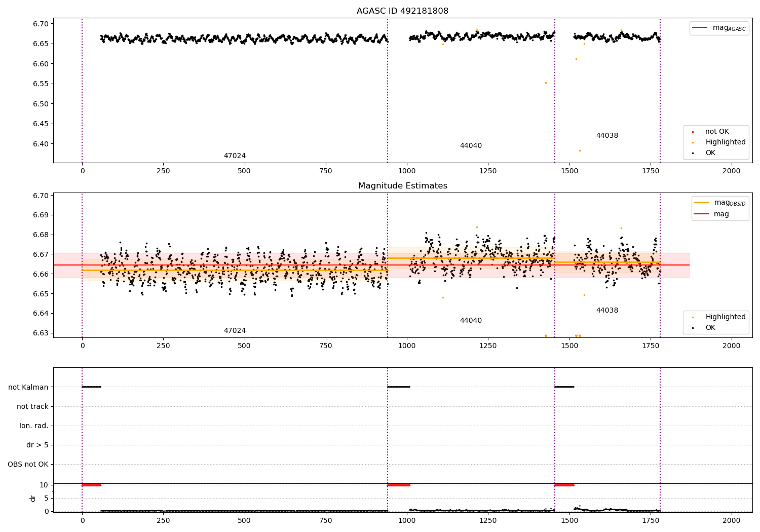Click the green mag AGASC legend line
The width and height of the screenshot is (760, 532).
pyautogui.click(x=700, y=28)
